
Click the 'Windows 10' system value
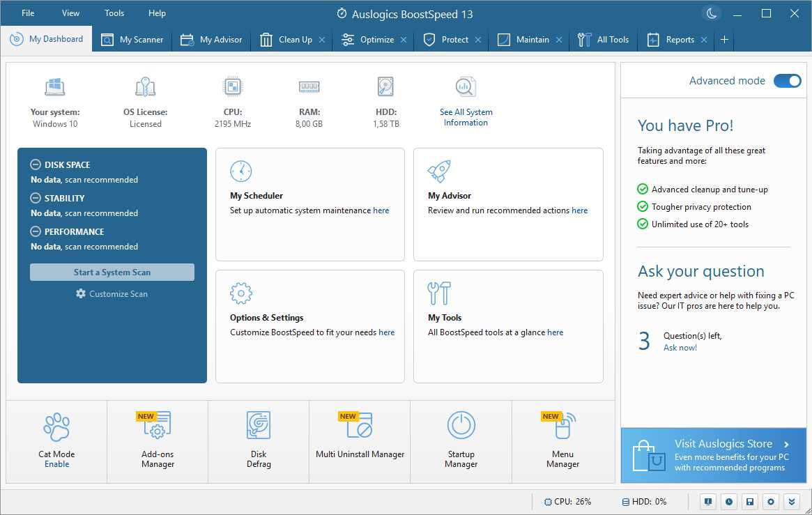click(55, 124)
